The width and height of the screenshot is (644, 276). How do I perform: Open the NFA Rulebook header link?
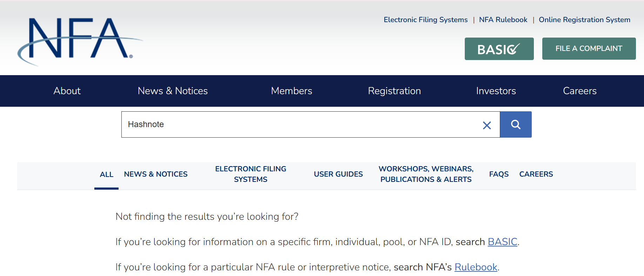[503, 20]
